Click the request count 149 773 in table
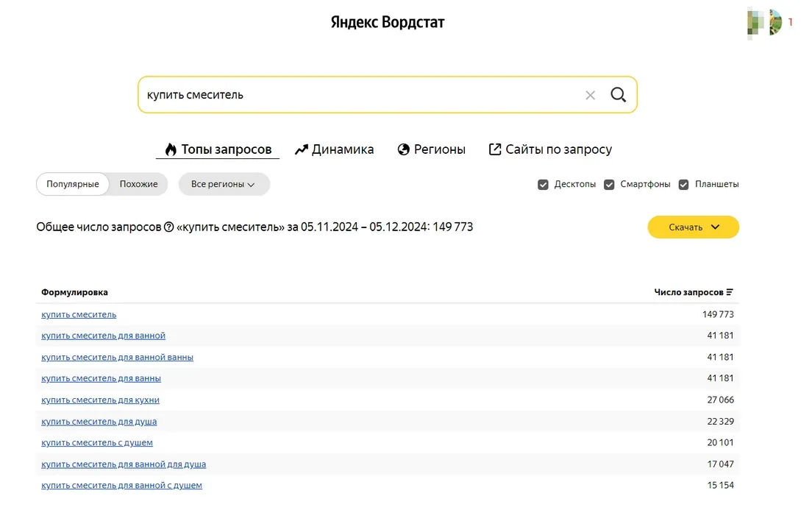Viewport: 812px width, 510px height. click(x=718, y=314)
